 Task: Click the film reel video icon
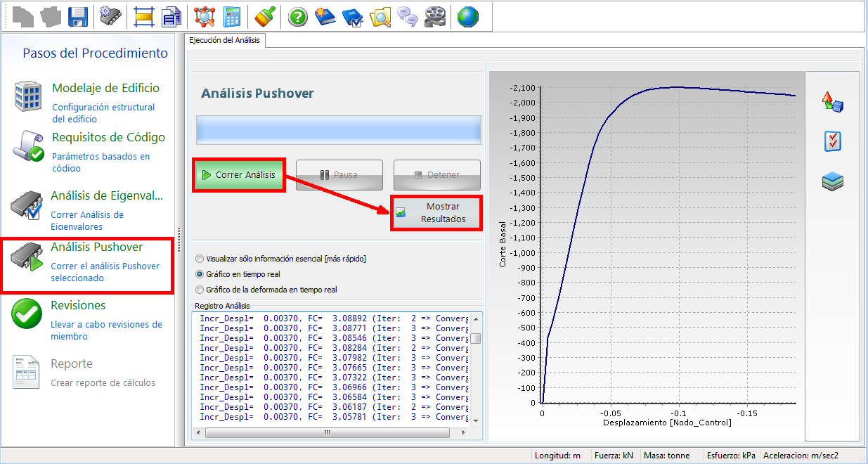coord(434,16)
